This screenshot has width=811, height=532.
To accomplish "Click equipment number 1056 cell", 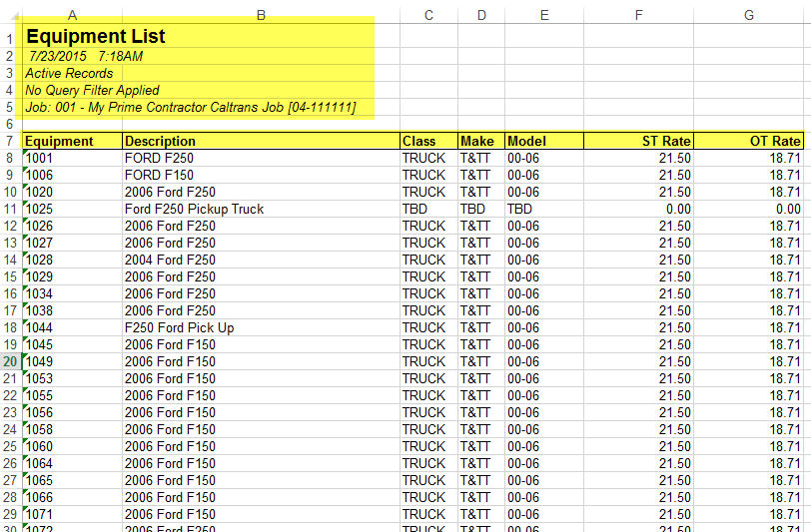I will 72,412.
